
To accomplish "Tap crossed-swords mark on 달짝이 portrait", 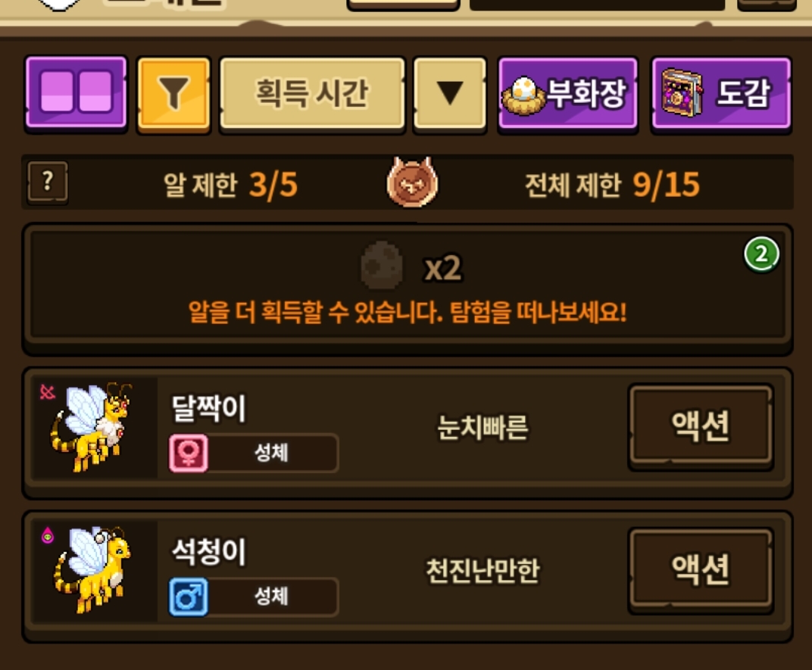I will click(47, 392).
